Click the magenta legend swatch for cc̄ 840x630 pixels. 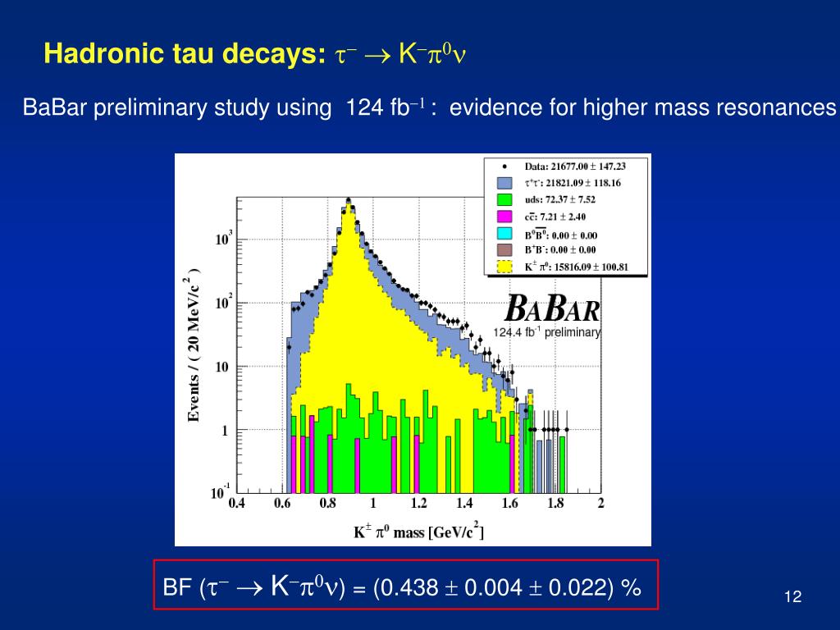(x=504, y=217)
